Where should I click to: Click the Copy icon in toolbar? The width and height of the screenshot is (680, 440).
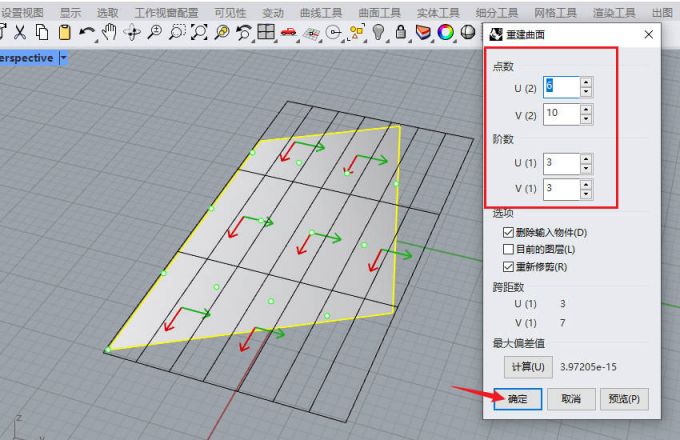(x=42, y=33)
